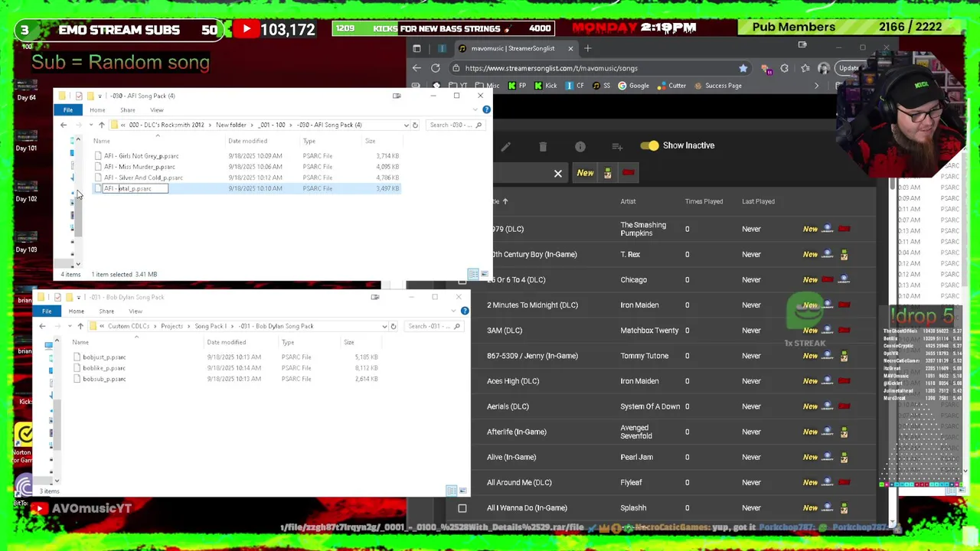Switch AFI window to details view

473,274
